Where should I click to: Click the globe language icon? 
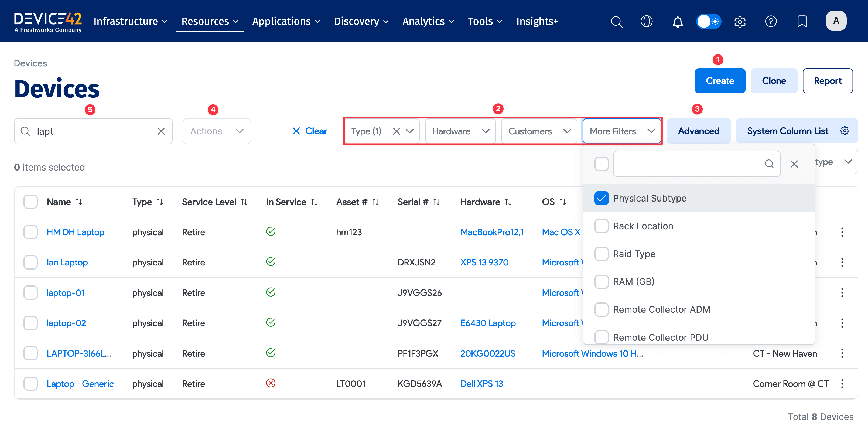pyautogui.click(x=647, y=21)
